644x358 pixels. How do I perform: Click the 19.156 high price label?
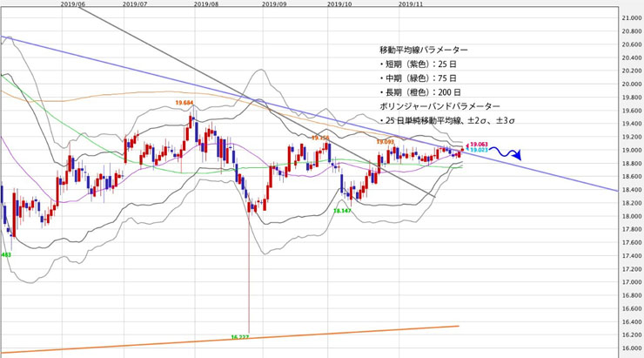320,138
